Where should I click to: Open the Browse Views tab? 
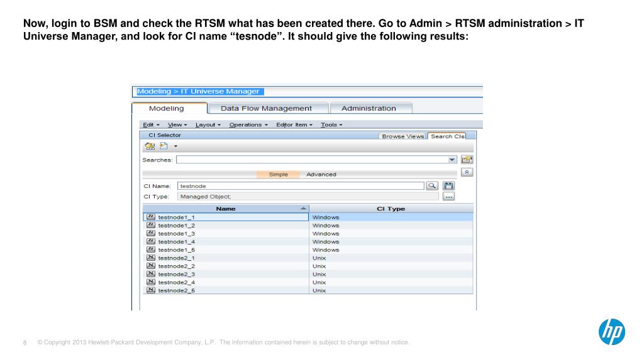pyautogui.click(x=402, y=136)
